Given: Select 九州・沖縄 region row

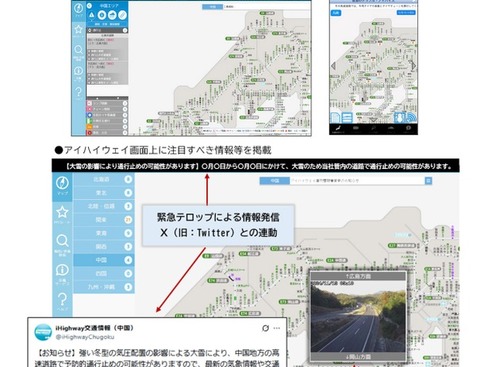Looking at the screenshot, I should click(x=104, y=287).
